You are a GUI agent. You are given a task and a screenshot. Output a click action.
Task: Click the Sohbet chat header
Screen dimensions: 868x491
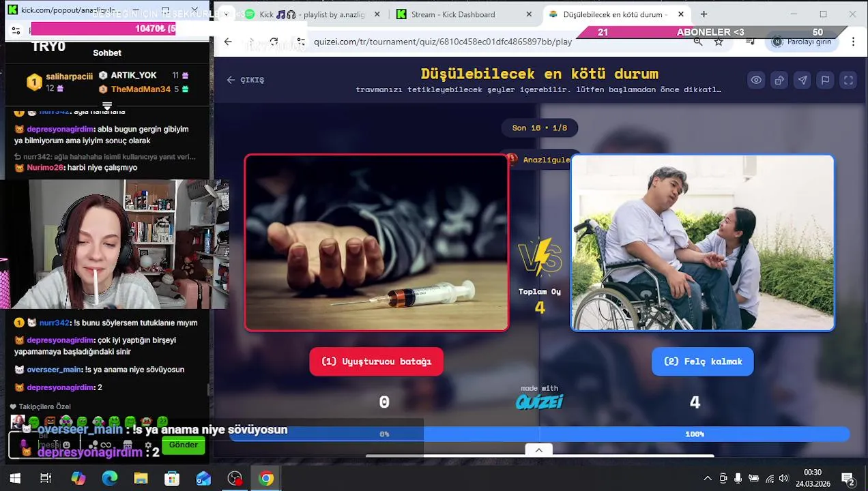tap(107, 53)
